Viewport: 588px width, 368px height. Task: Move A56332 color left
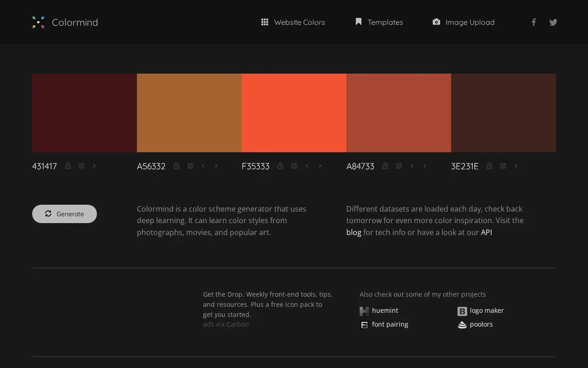tap(203, 166)
